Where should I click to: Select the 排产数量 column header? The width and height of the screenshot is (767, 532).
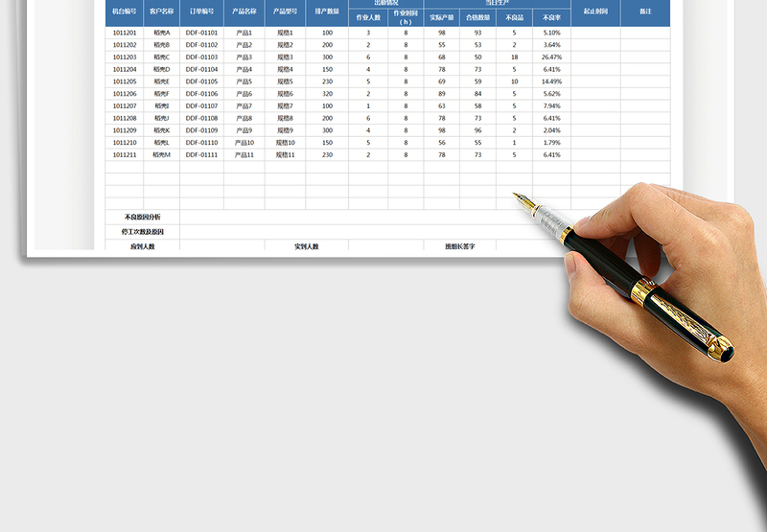[327, 12]
